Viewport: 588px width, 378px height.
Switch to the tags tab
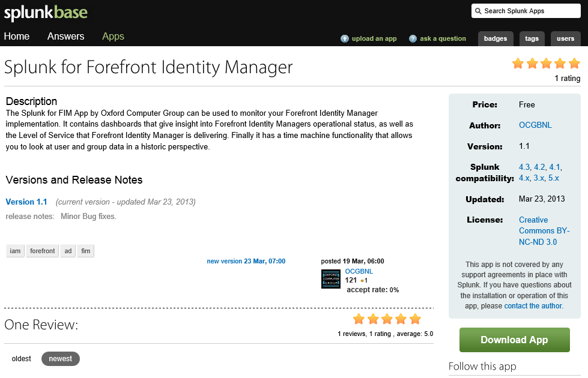pyautogui.click(x=532, y=38)
